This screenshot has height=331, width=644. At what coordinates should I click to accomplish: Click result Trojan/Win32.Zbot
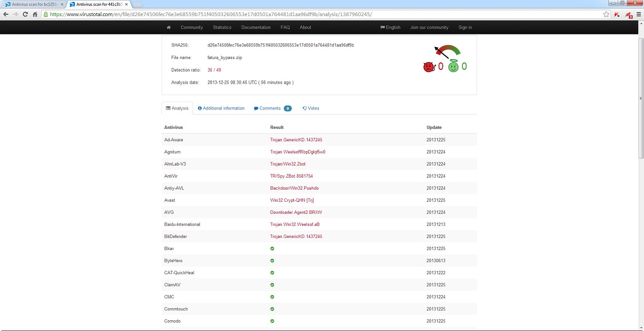pos(288,164)
